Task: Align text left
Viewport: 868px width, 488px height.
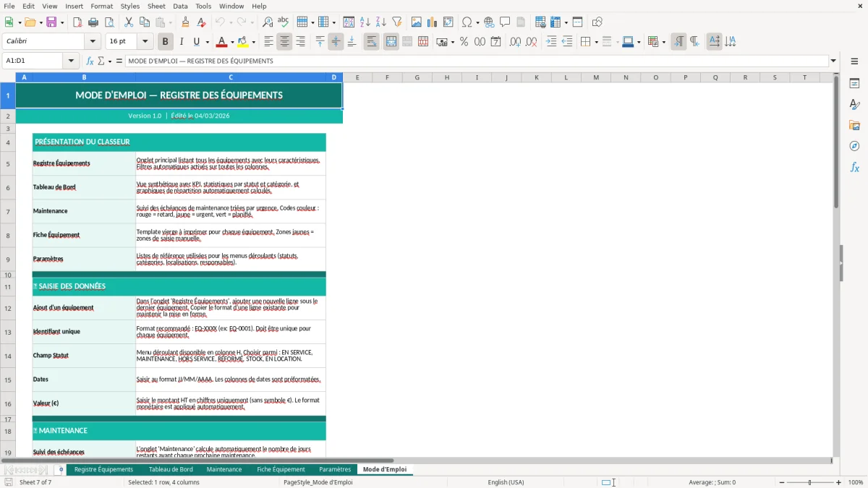Action: pyautogui.click(x=269, y=42)
